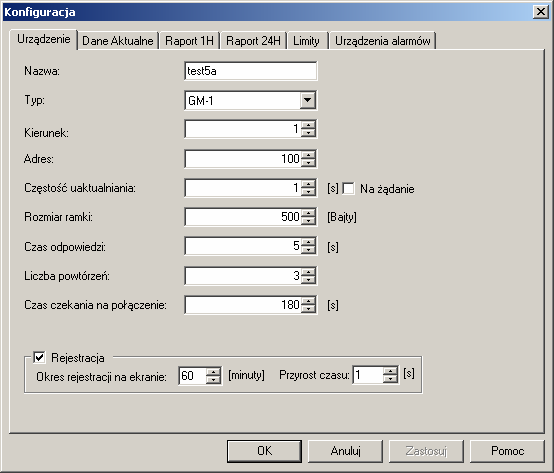
Task: Switch to the Dane Aktualne tab
Action: tap(118, 41)
